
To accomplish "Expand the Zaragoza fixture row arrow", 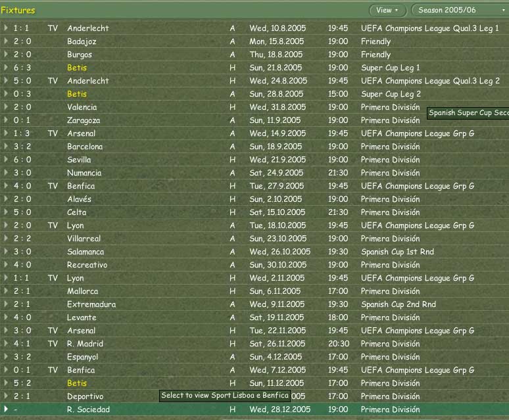I will 6,120.
